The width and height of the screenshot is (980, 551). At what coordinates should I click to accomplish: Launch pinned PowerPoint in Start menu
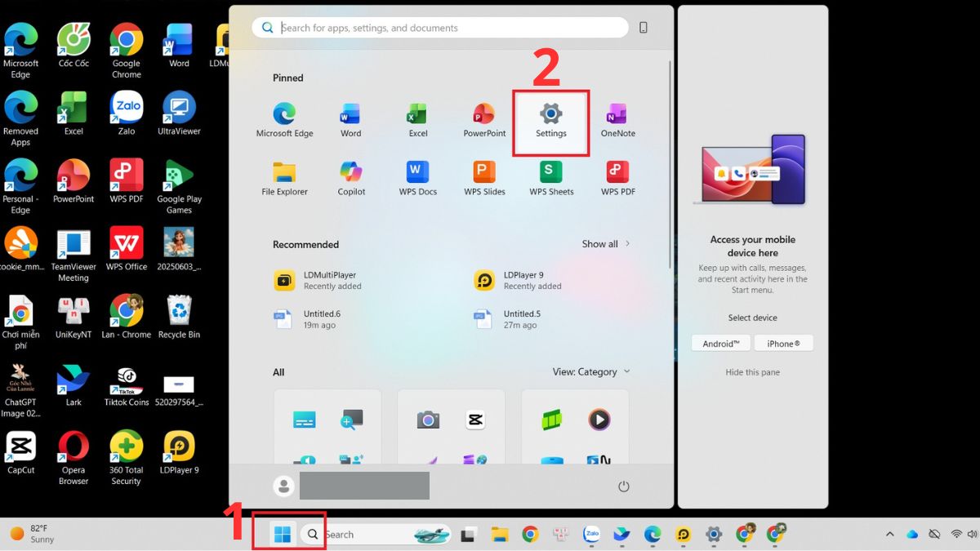(x=484, y=120)
